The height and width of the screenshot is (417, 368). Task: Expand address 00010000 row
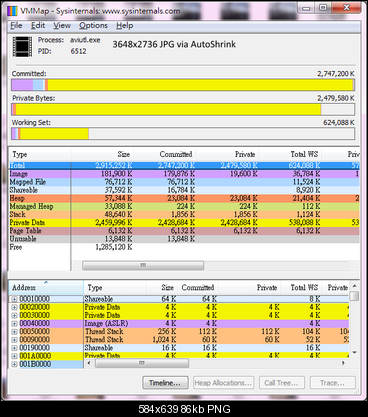14,299
